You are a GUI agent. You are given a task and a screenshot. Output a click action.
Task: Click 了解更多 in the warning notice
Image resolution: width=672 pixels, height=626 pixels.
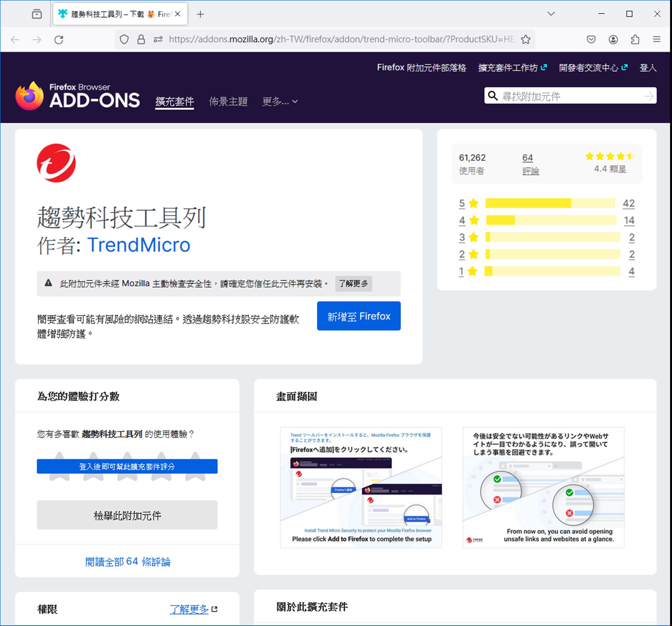click(x=353, y=284)
